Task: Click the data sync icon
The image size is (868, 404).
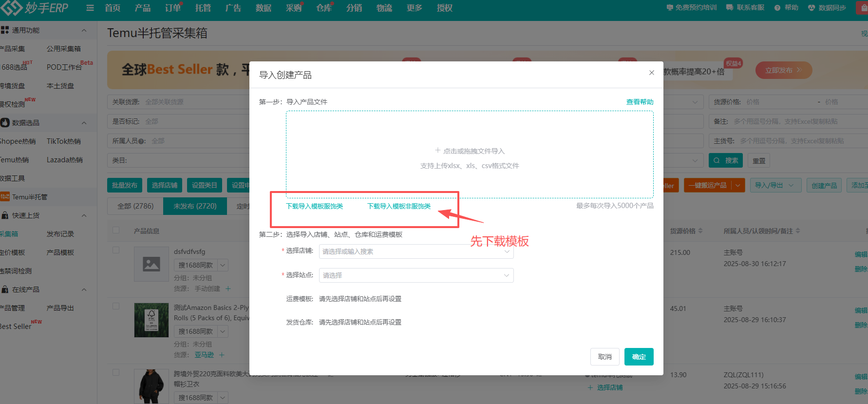Action: [x=811, y=8]
